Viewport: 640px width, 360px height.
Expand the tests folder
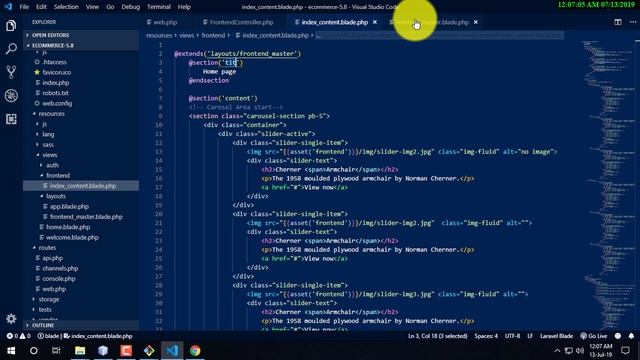[45, 309]
